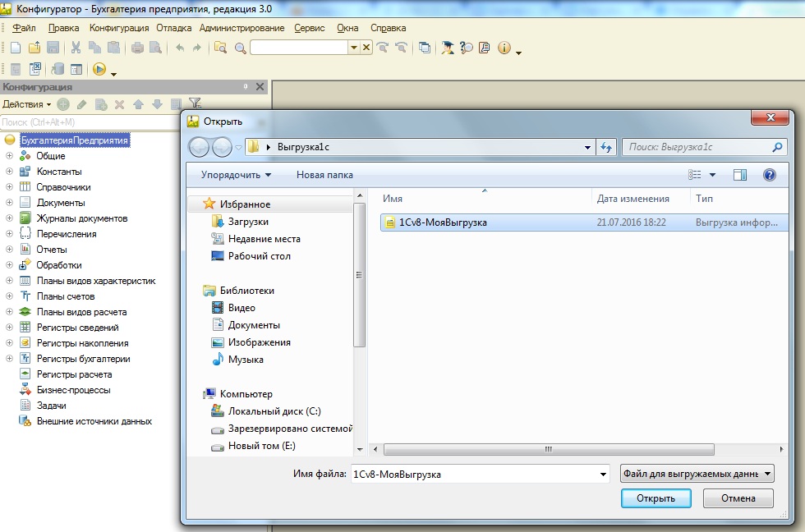Expand the Общие tree node
The height and width of the screenshot is (532, 805).
point(9,155)
